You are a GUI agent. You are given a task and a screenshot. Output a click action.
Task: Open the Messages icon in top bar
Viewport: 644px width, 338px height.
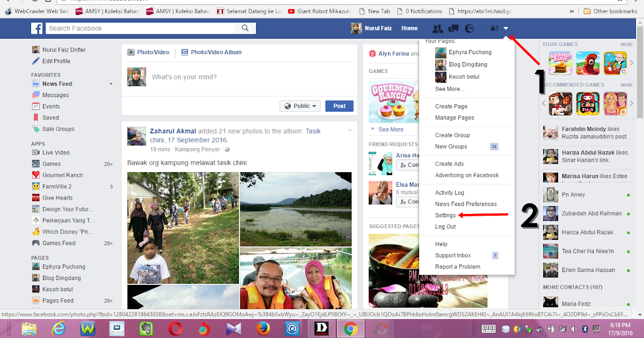[x=453, y=28]
